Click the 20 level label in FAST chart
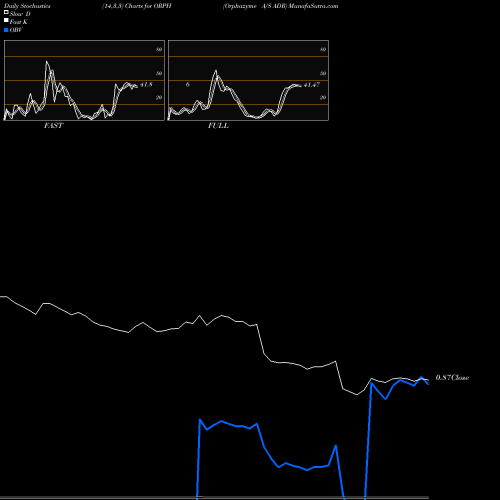This screenshot has height=500, width=500. (x=159, y=97)
